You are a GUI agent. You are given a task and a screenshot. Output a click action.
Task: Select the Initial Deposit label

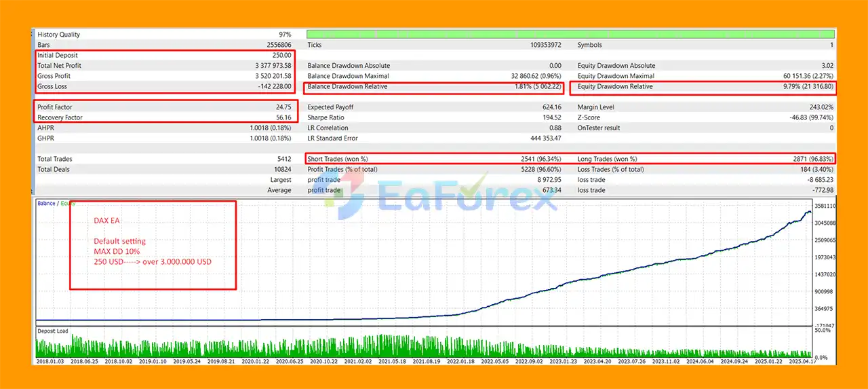(x=59, y=56)
